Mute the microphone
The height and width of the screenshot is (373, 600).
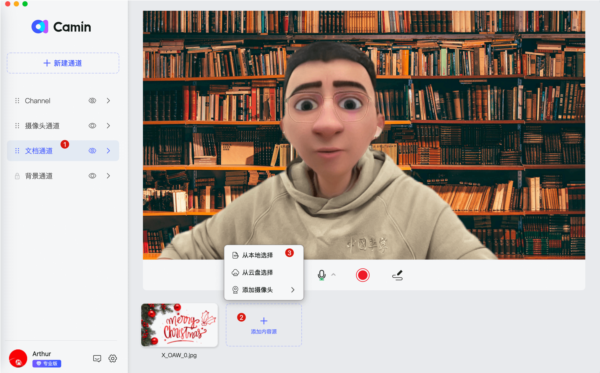321,275
